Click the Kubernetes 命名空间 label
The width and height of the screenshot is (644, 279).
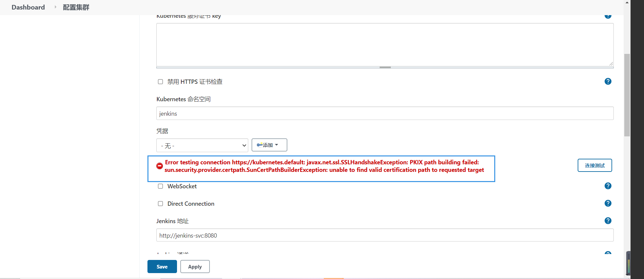184,99
